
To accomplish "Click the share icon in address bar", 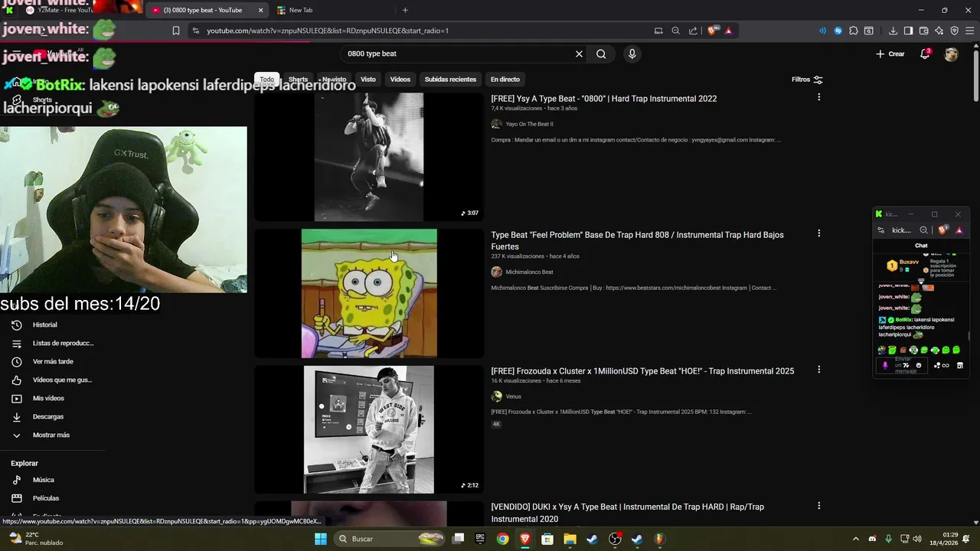I will tap(693, 31).
